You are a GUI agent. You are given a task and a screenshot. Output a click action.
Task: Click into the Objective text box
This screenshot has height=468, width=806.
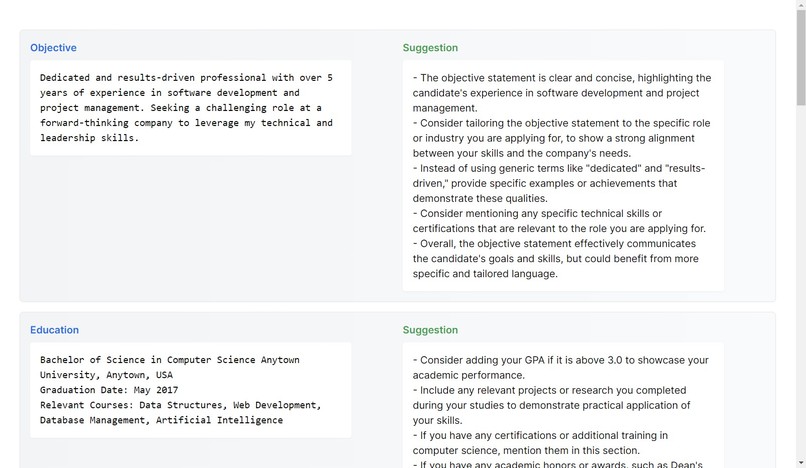(x=191, y=108)
